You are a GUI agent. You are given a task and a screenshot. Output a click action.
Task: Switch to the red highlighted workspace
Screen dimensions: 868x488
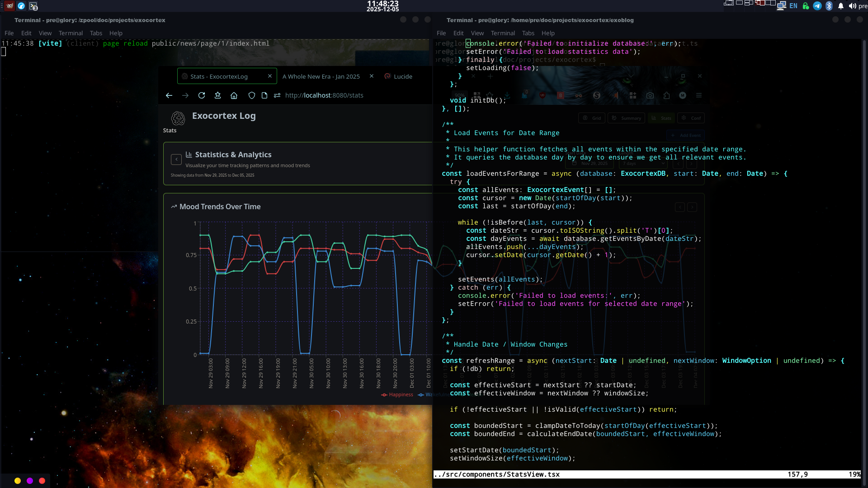pos(760,3)
